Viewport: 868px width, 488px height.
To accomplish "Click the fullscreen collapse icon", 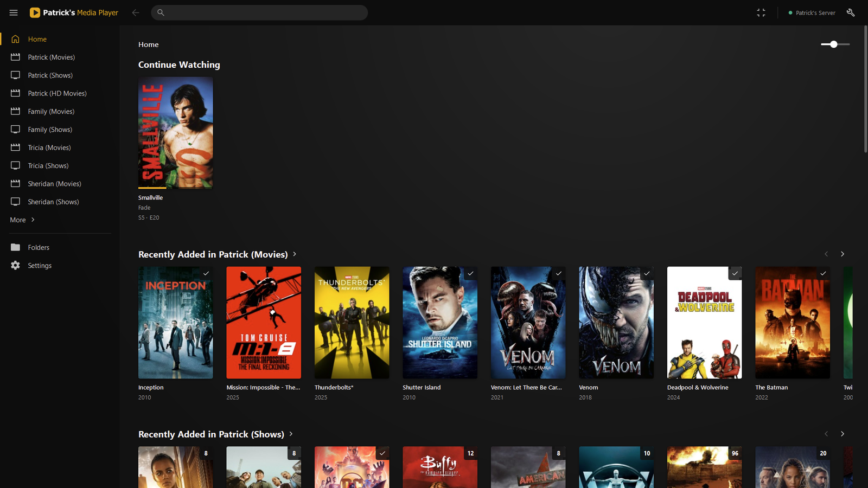I will [761, 12].
